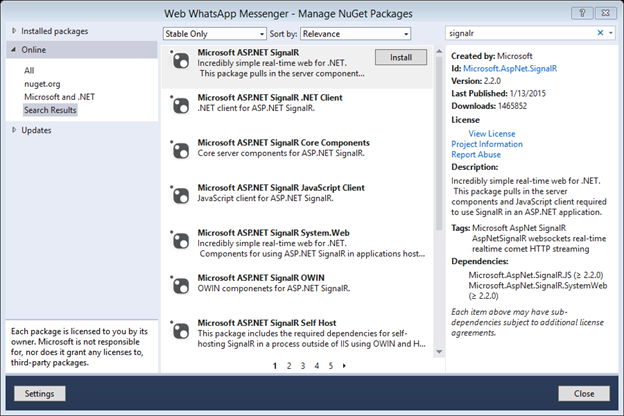Click the SignalR System.Web package icon

coord(181,241)
